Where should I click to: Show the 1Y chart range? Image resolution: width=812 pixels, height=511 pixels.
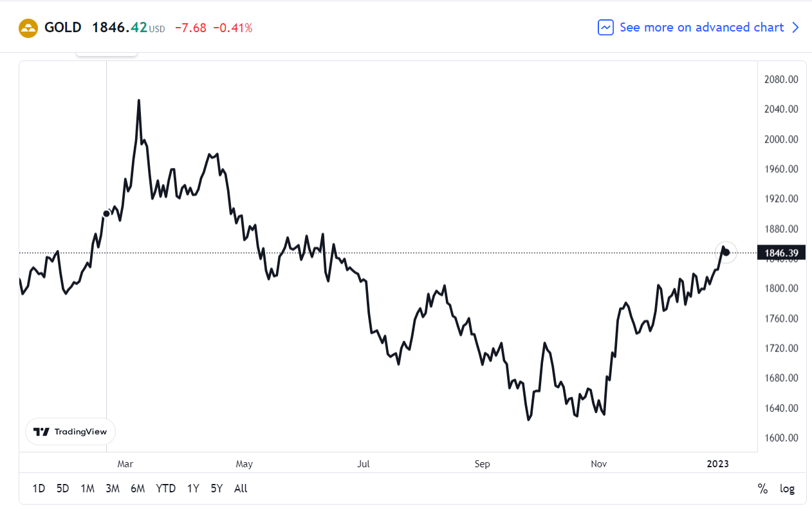193,488
